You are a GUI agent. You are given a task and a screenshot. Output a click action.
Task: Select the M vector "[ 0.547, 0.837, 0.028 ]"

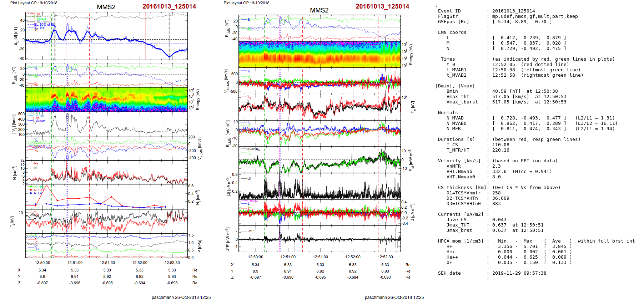pyautogui.click(x=529, y=43)
